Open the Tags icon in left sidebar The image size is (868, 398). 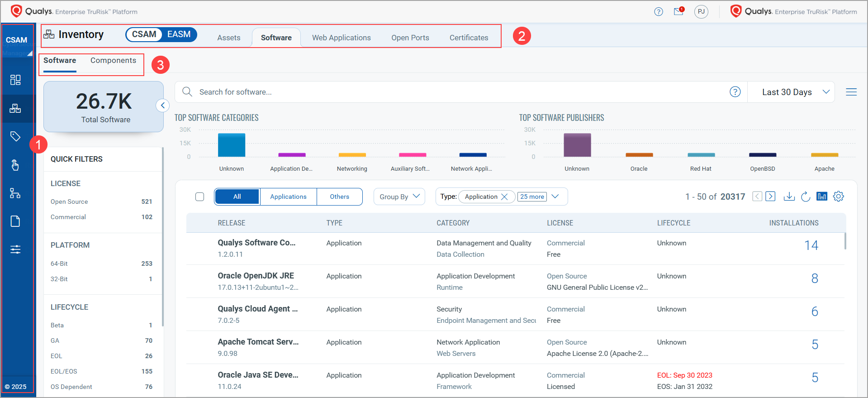click(15, 136)
